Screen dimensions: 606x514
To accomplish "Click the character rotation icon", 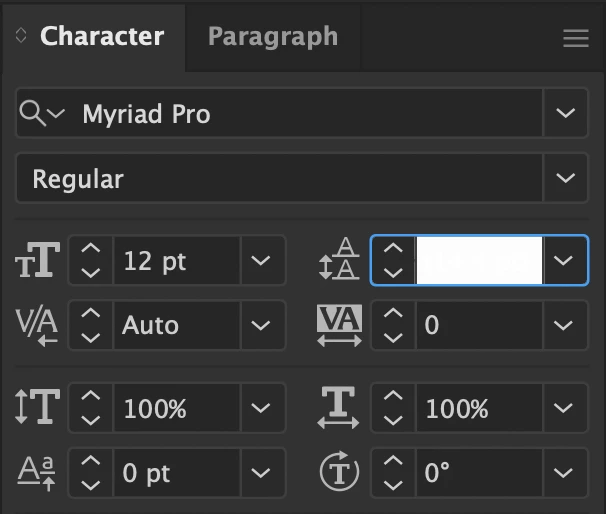I will pyautogui.click(x=341, y=472).
